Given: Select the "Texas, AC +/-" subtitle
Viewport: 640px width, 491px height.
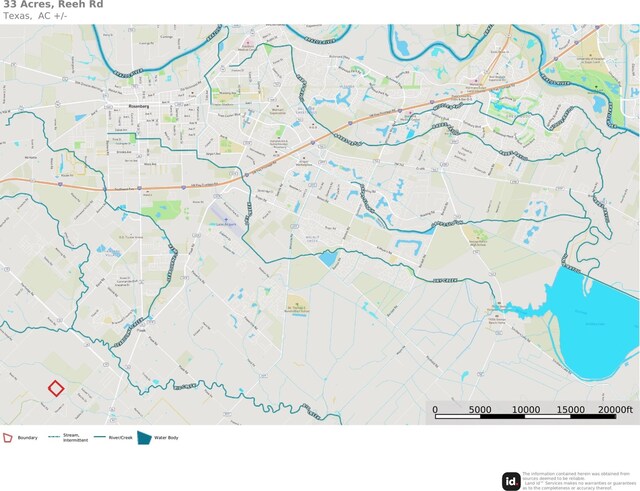Looking at the screenshot, I should pyautogui.click(x=35, y=16).
